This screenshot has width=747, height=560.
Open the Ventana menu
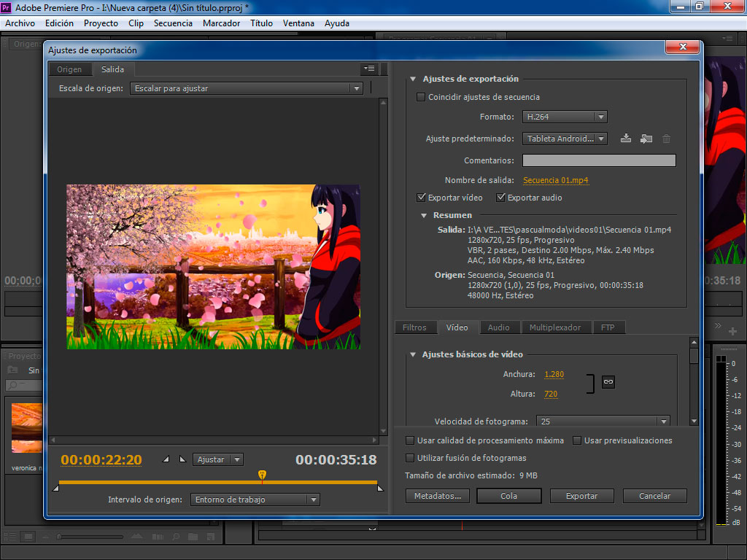tap(298, 23)
